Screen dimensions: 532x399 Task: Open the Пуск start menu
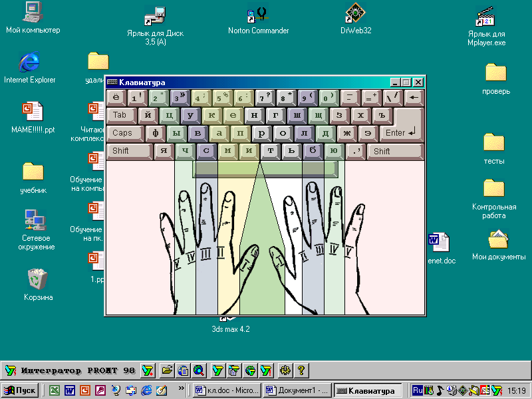click(20, 390)
